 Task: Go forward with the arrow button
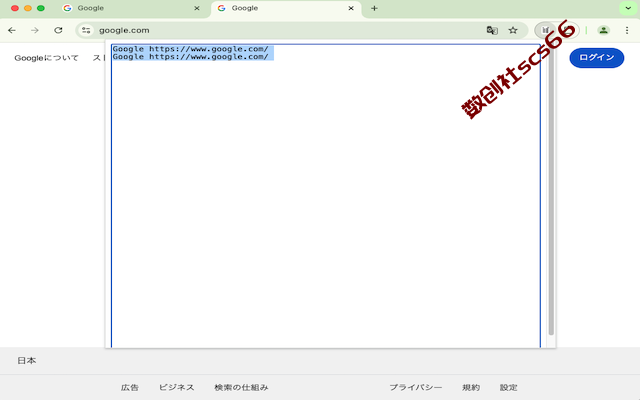[35, 30]
